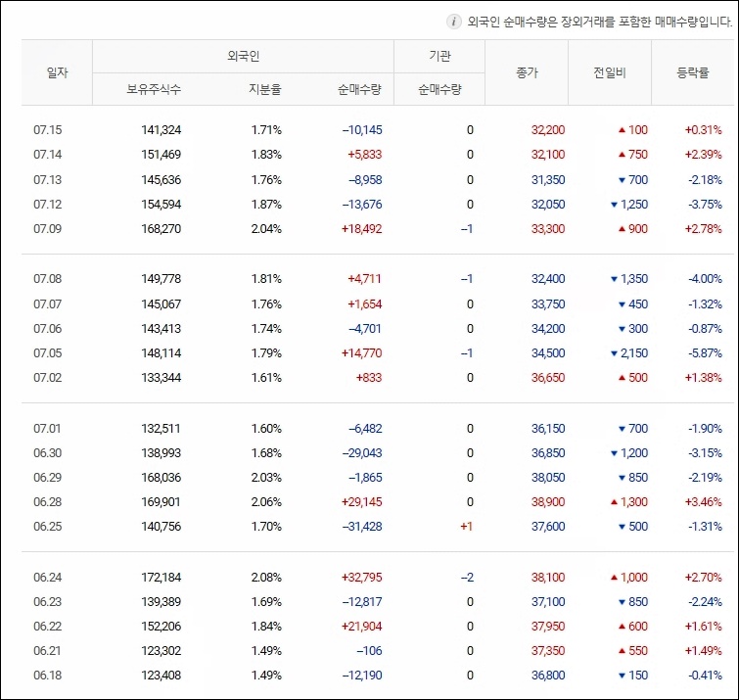Click change rate +0.31%
This screenshot has height=700, width=739.
coord(703,130)
